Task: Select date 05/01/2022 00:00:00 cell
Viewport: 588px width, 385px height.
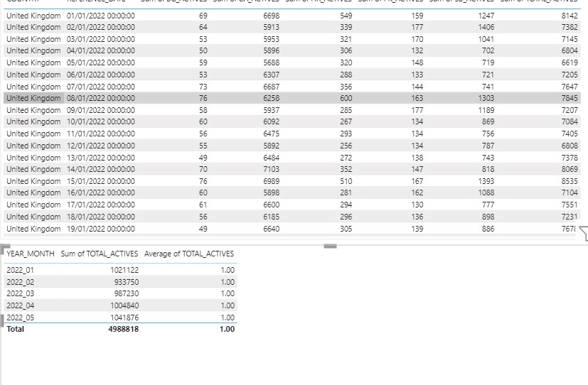Action: pos(101,63)
